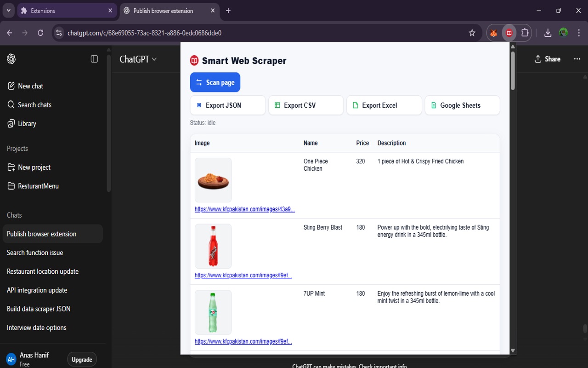Click the Upgrade button

(x=82, y=360)
